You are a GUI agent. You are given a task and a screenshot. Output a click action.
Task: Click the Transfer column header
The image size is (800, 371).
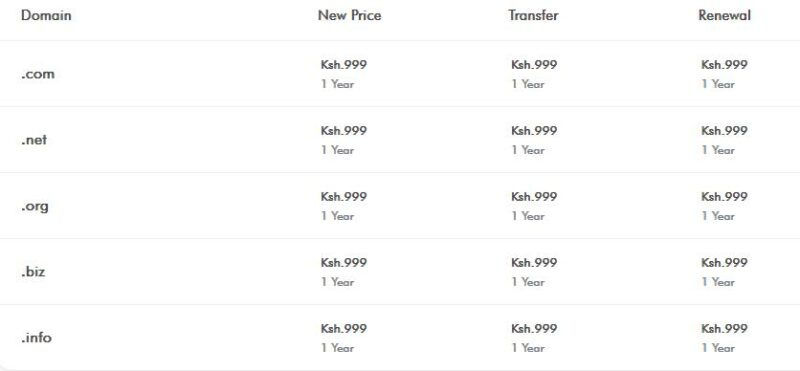point(533,15)
